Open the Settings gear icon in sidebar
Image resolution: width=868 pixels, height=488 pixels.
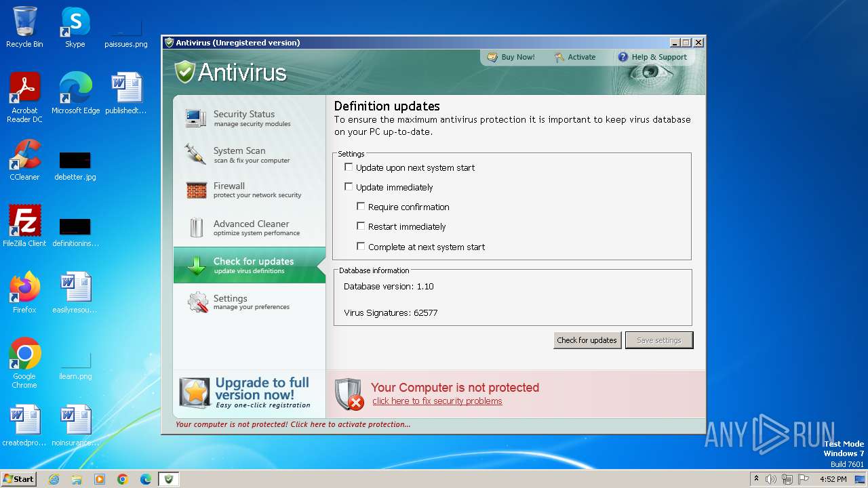tap(197, 302)
